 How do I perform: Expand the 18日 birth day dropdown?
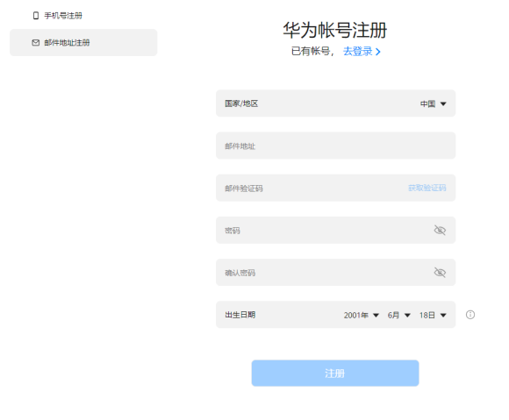tap(433, 315)
